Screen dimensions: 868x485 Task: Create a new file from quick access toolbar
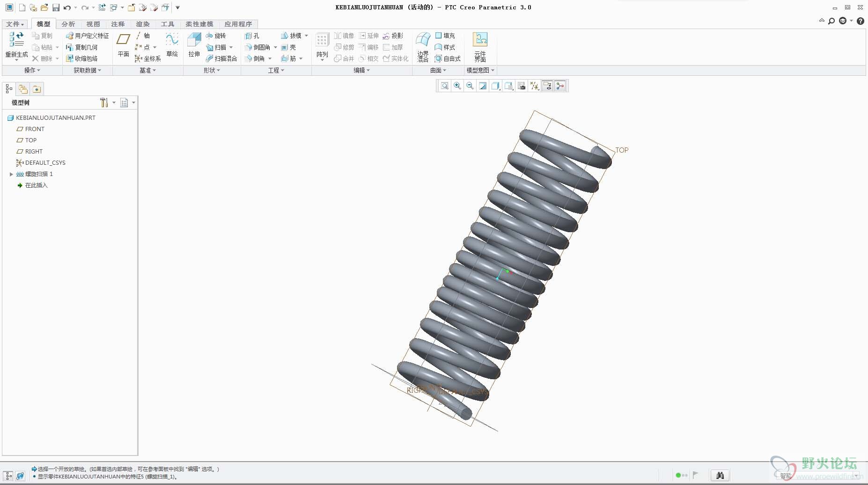point(22,7)
